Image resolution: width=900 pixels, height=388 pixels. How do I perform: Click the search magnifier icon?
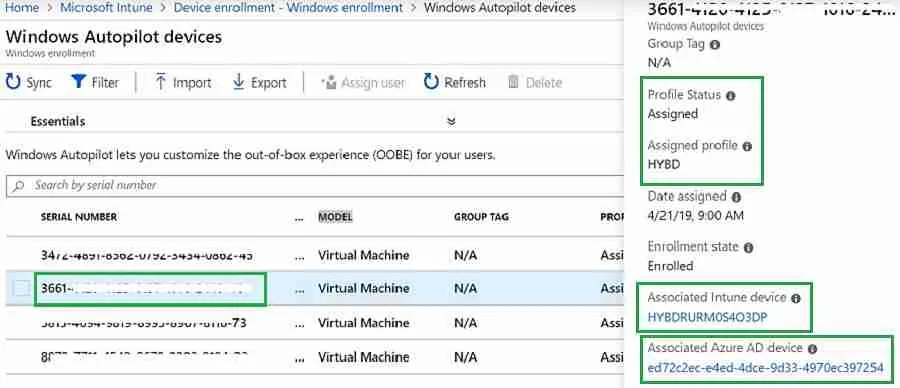click(19, 186)
